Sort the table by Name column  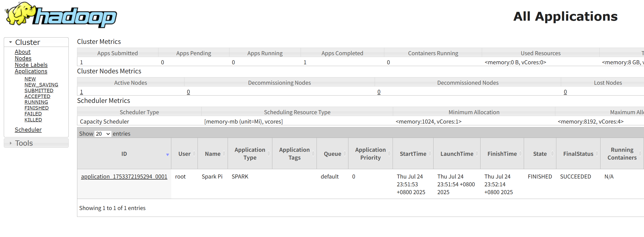212,154
